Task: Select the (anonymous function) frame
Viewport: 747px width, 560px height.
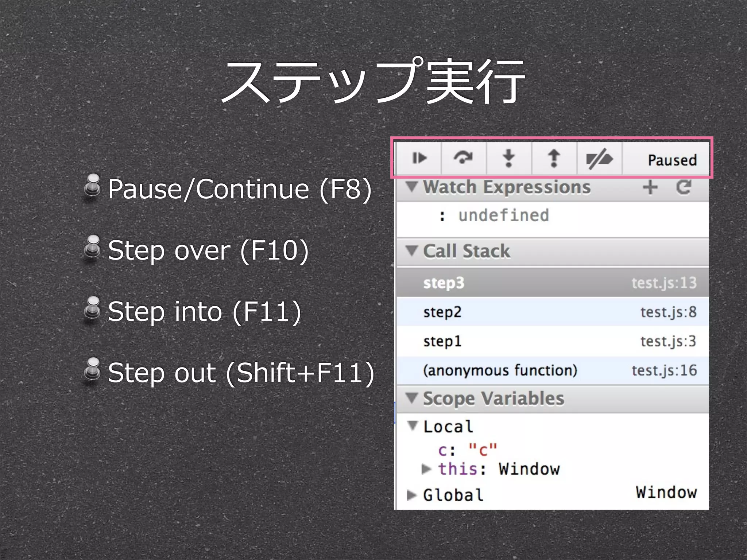Action: click(x=553, y=370)
